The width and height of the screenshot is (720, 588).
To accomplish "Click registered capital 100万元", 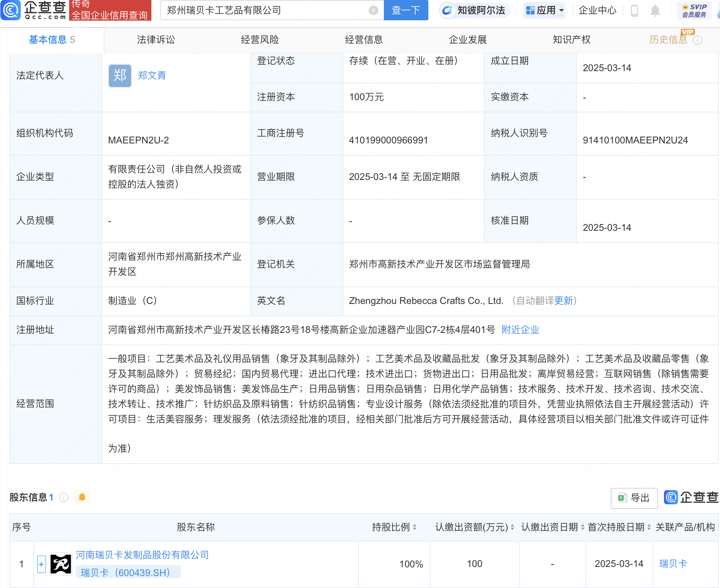I will (366, 97).
